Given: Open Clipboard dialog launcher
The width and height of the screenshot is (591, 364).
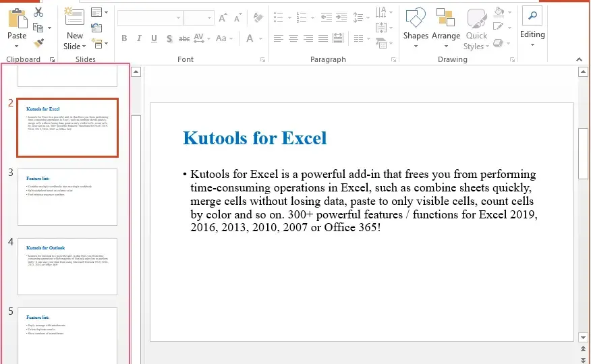Looking at the screenshot, I should click(52, 59).
